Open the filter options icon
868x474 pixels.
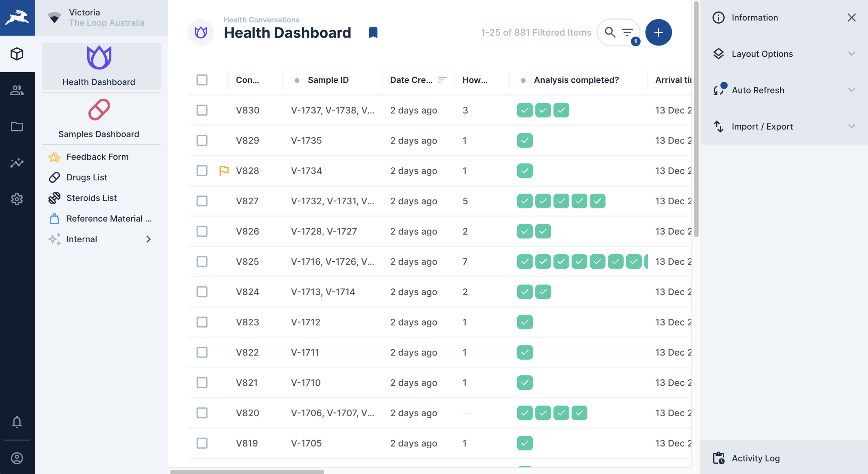(627, 32)
